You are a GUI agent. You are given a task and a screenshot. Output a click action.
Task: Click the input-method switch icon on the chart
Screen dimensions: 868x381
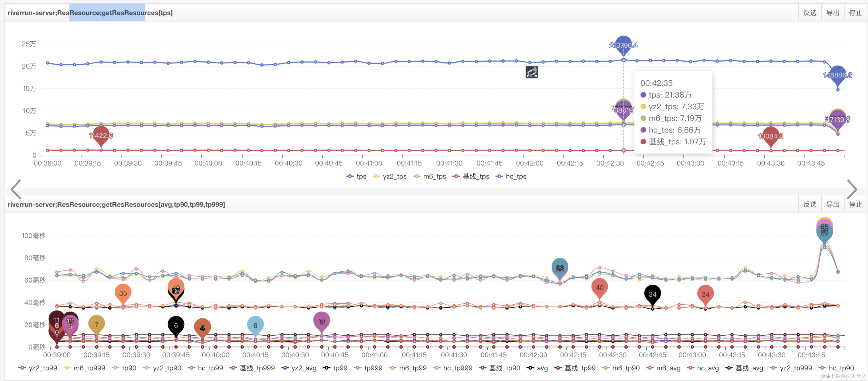532,72
